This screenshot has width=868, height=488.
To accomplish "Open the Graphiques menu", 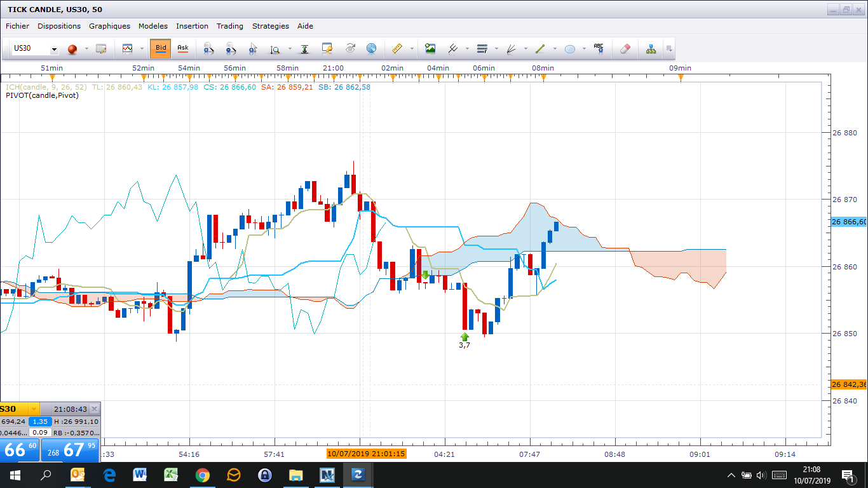I will point(109,26).
